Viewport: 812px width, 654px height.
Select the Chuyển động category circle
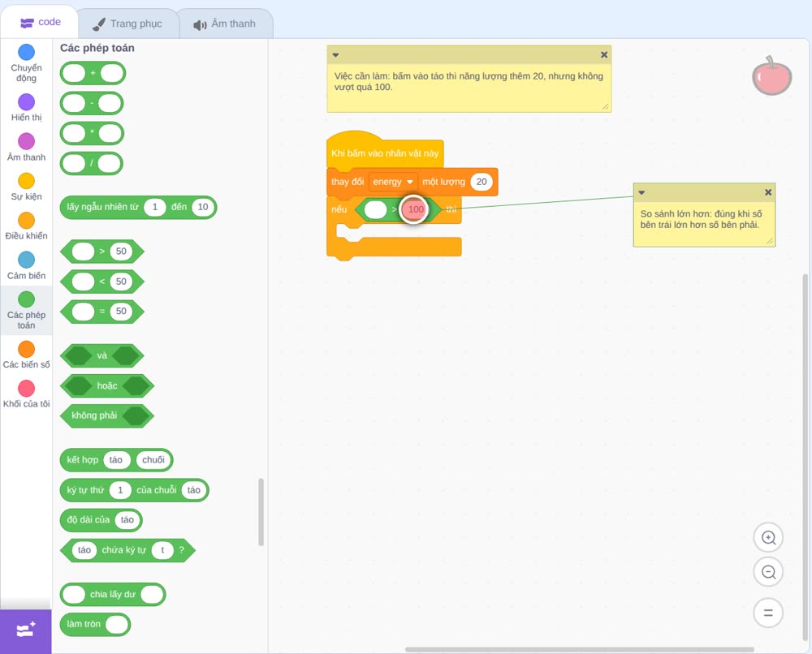tap(27, 52)
